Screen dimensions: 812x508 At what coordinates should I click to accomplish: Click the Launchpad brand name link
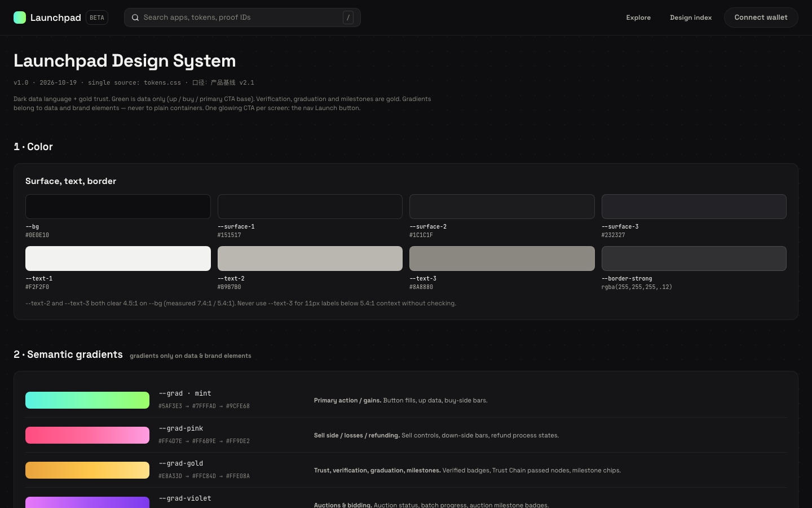(x=56, y=17)
